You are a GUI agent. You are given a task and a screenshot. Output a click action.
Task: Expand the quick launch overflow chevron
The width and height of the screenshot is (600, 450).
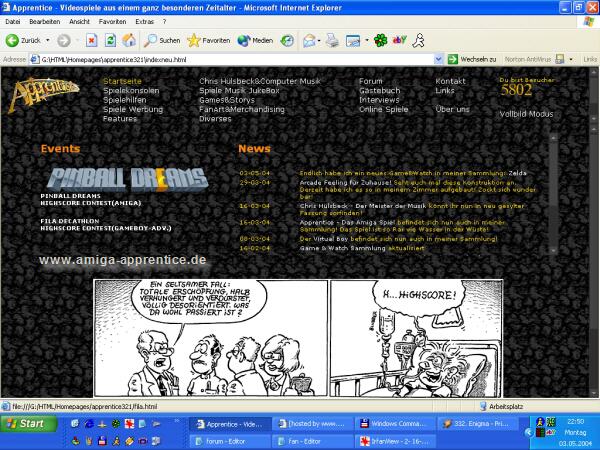[x=176, y=421]
